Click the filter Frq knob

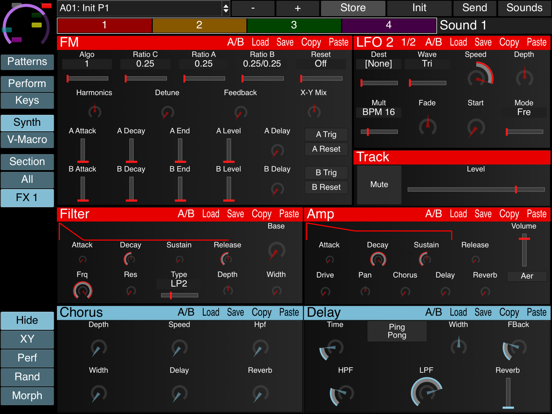82,291
